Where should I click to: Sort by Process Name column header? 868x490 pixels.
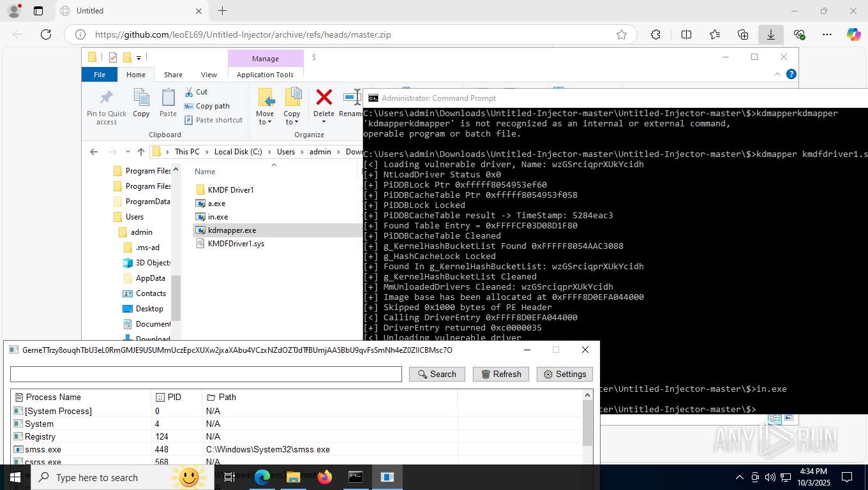click(80, 397)
